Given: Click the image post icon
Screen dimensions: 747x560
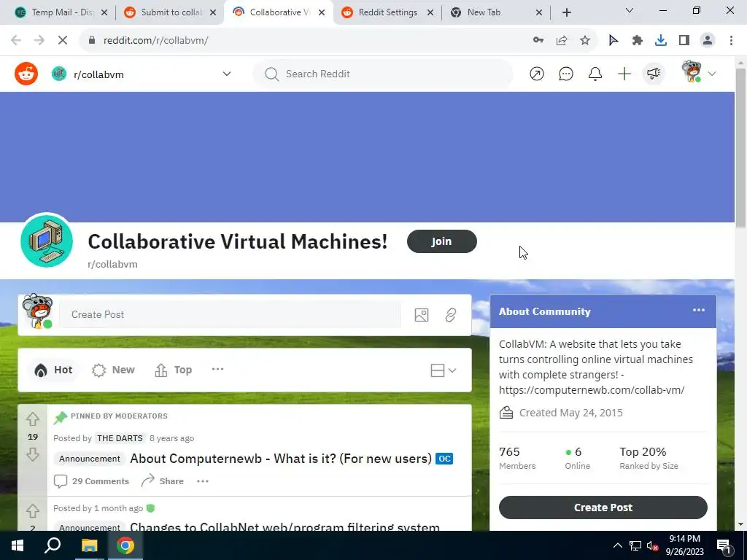Looking at the screenshot, I should (x=421, y=315).
